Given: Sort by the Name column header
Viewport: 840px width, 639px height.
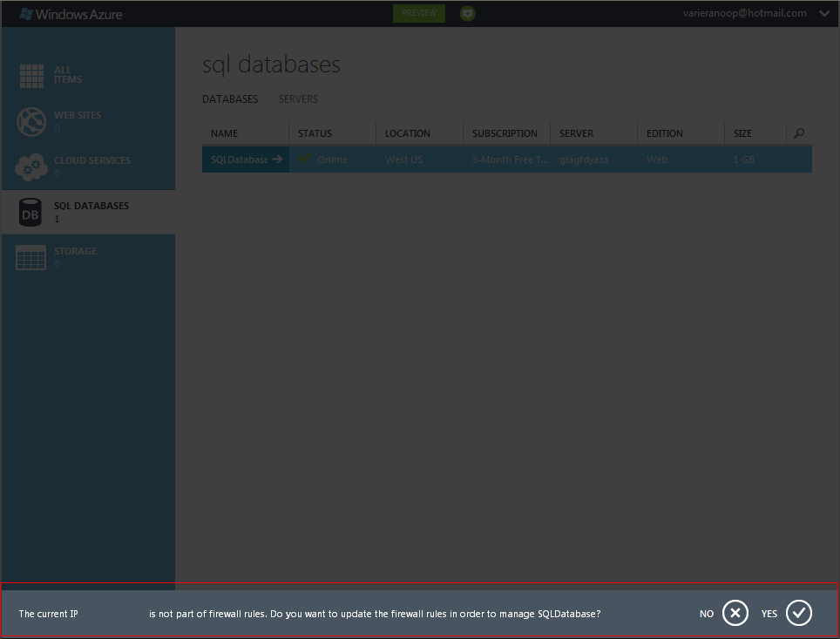Looking at the screenshot, I should coord(225,133).
